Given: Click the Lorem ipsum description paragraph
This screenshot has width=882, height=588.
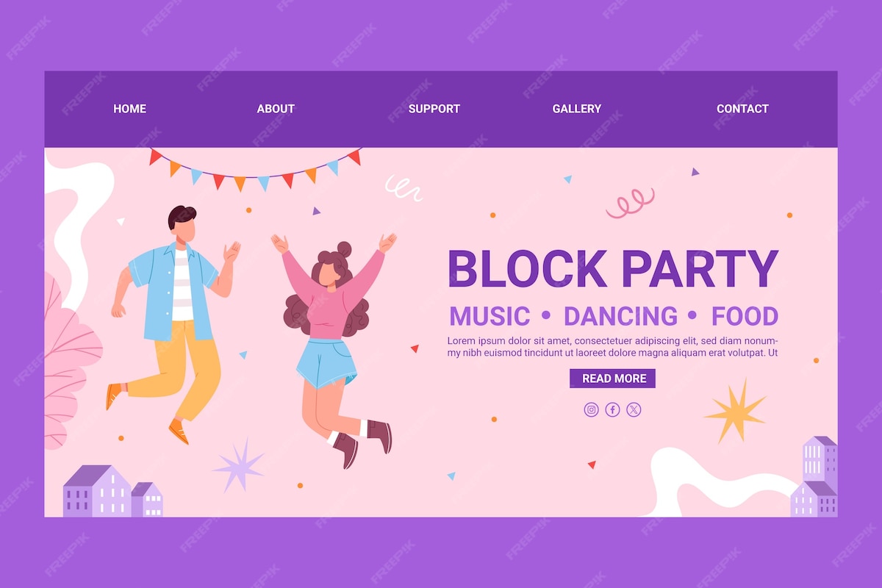Looking at the screenshot, I should (x=613, y=347).
